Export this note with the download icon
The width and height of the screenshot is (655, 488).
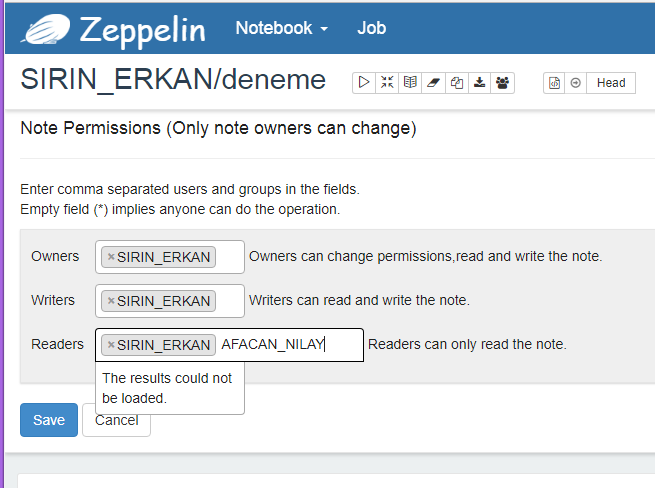click(x=480, y=83)
